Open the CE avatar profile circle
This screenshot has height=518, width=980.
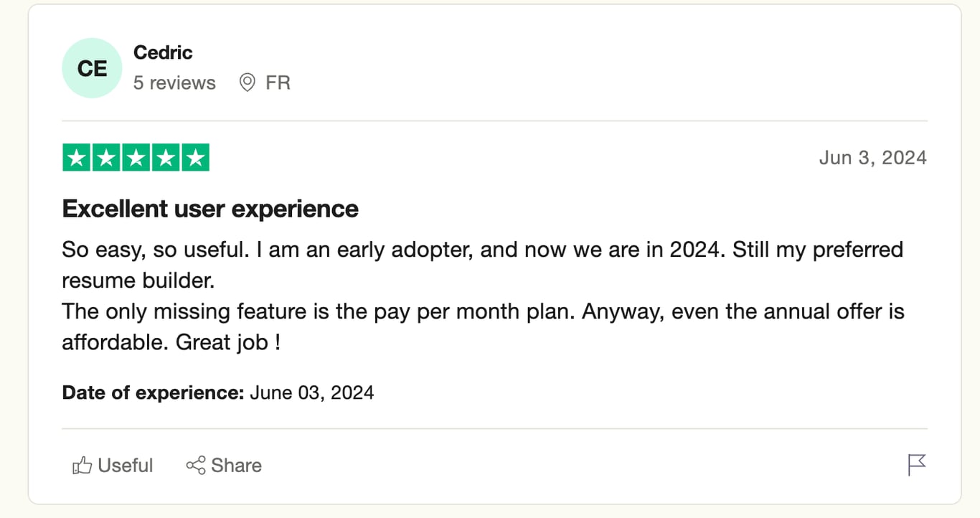pyautogui.click(x=92, y=68)
